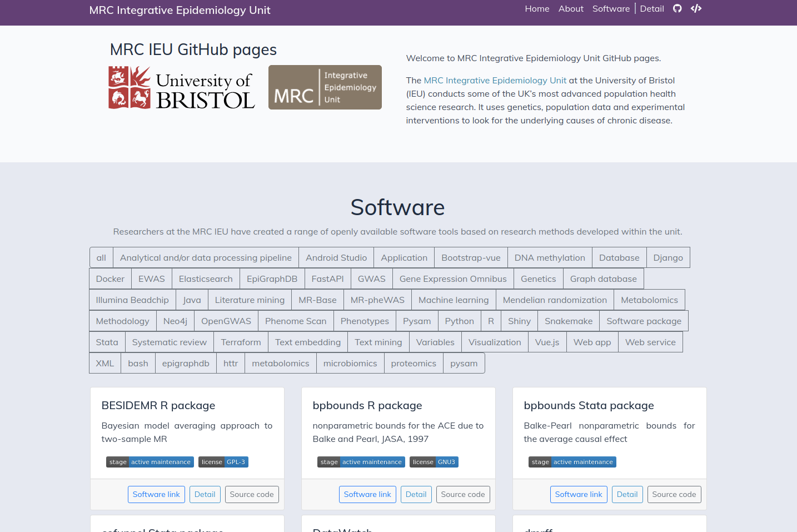Screen dimensions: 797x532
Task: Open the About navbar item
Action: [571, 9]
